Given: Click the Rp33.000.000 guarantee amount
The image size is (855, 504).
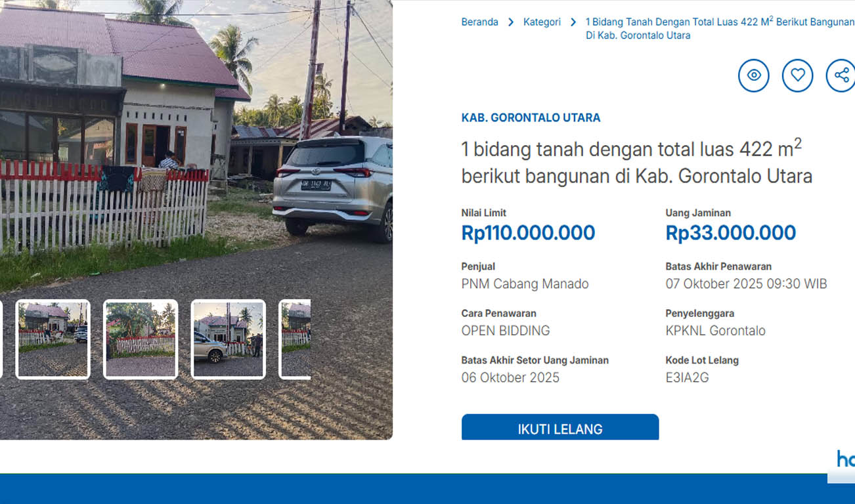Looking at the screenshot, I should pos(730,233).
